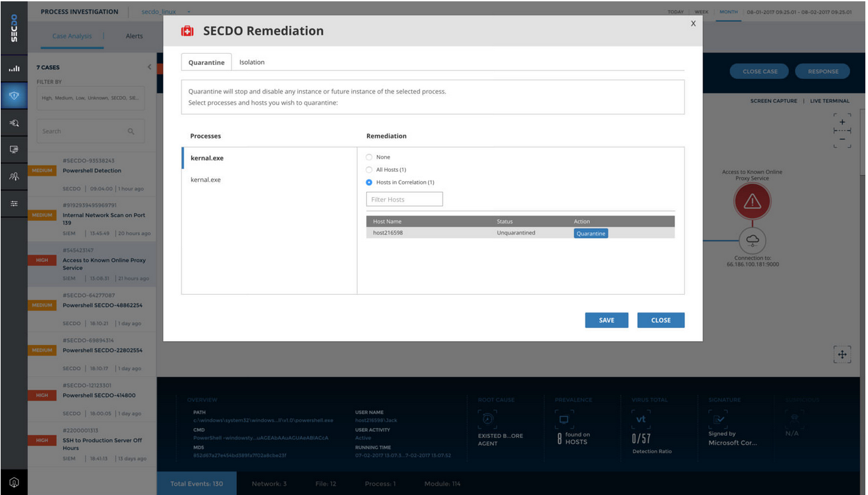Open the hunt search-list icon in sidebar
The image size is (868, 495).
(14, 123)
